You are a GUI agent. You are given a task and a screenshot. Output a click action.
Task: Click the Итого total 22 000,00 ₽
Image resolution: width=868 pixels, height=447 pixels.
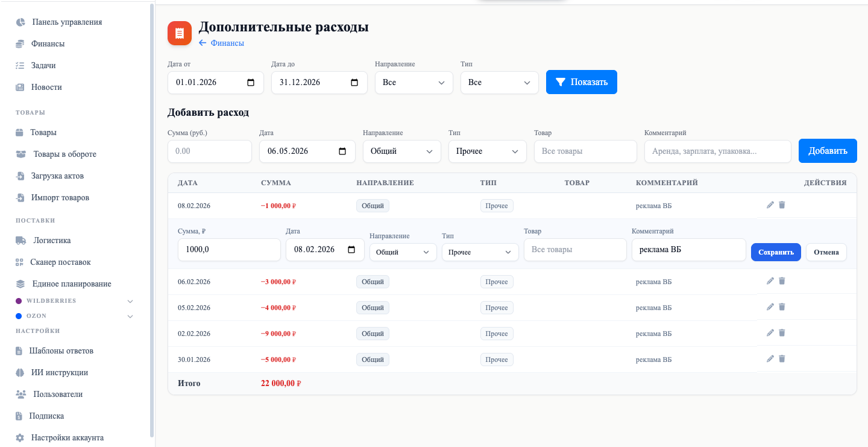tap(281, 384)
